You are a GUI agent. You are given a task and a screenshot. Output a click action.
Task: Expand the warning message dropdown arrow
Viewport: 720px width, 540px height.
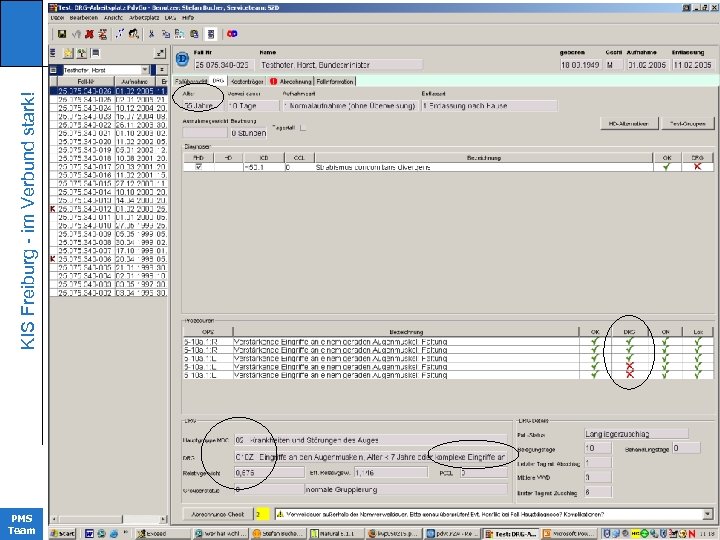pyautogui.click(x=708, y=514)
